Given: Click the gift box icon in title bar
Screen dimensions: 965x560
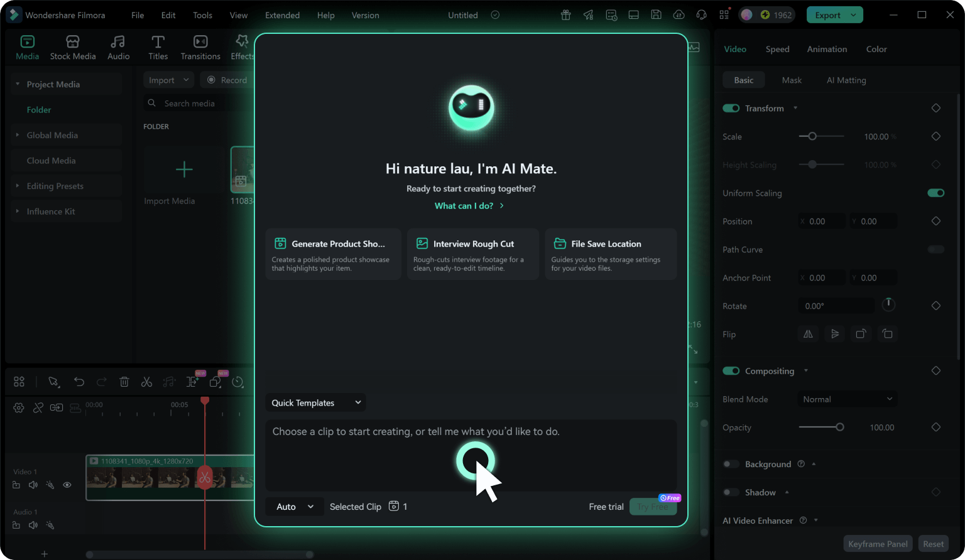Looking at the screenshot, I should [565, 15].
